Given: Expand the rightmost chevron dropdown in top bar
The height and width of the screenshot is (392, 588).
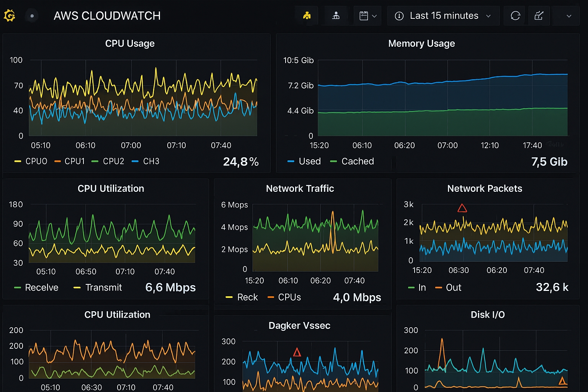Looking at the screenshot, I should coord(569,16).
